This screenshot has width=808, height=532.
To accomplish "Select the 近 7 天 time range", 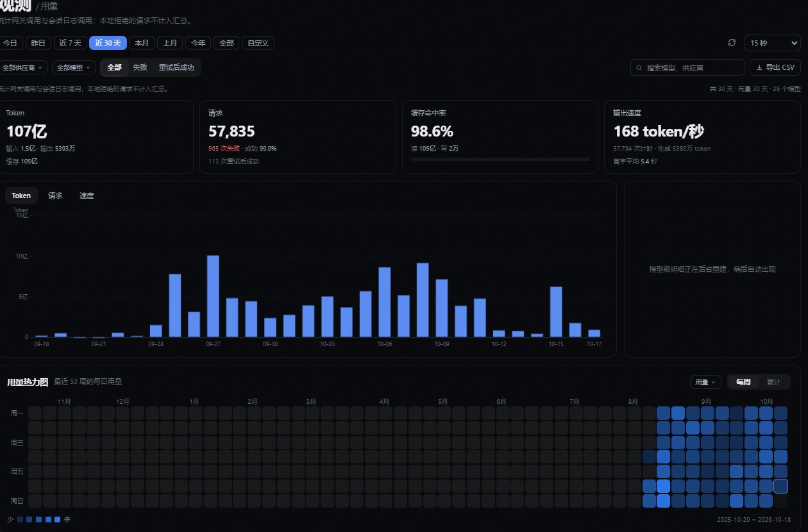I will (x=70, y=43).
